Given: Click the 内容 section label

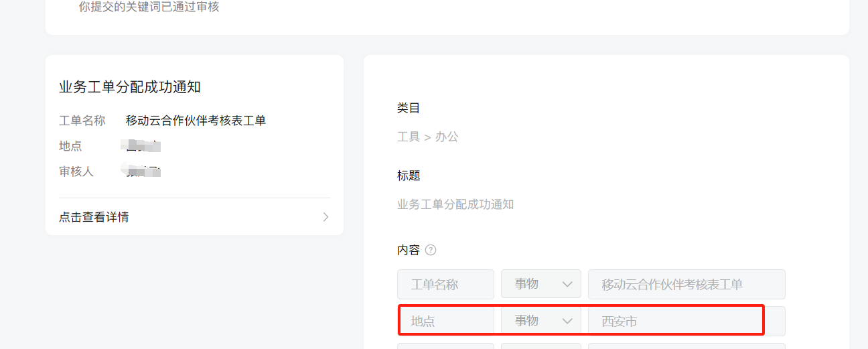Looking at the screenshot, I should [x=409, y=250].
